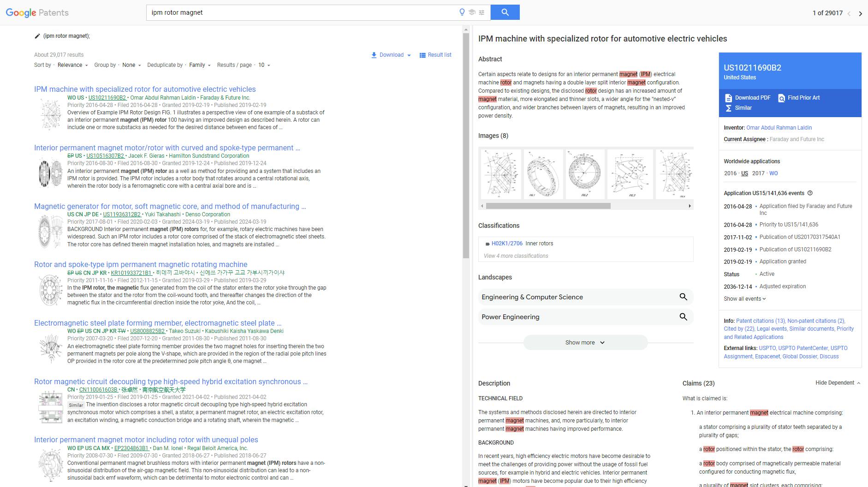Image resolution: width=868 pixels, height=487 pixels.
Task: Go to previous result arrow
Action: pyautogui.click(x=849, y=13)
